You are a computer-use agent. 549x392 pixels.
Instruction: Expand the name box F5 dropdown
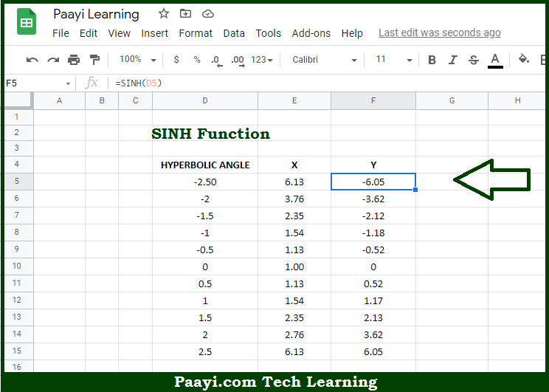tap(68, 83)
